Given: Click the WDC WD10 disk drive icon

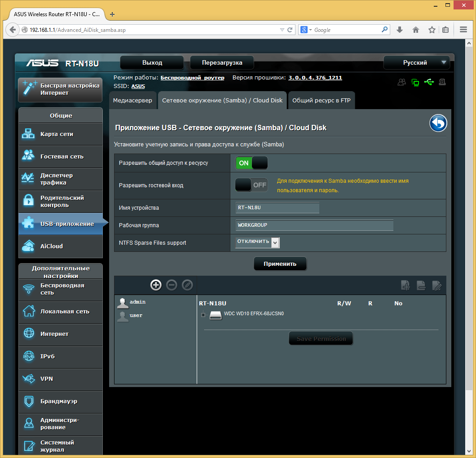Looking at the screenshot, I should pyautogui.click(x=216, y=315).
